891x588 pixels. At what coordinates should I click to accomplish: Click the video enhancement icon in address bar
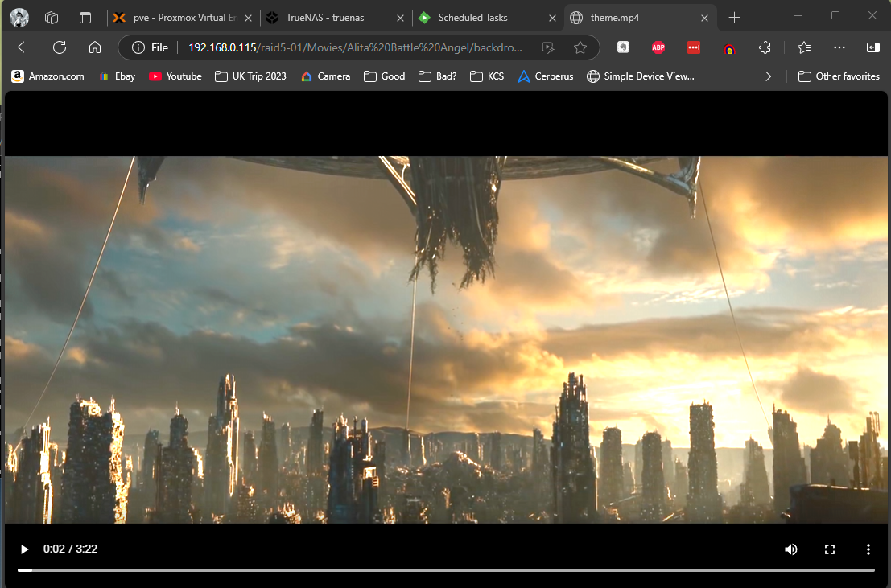[548, 47]
